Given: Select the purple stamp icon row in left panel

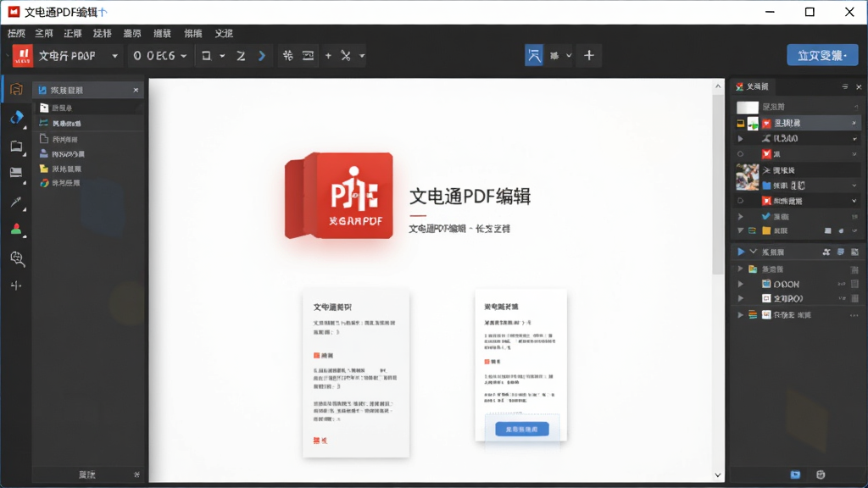Looking at the screenshot, I should click(88, 154).
